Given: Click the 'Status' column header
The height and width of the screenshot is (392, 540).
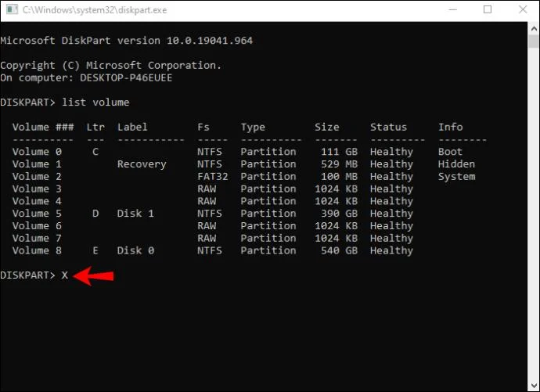Looking at the screenshot, I should [388, 127].
